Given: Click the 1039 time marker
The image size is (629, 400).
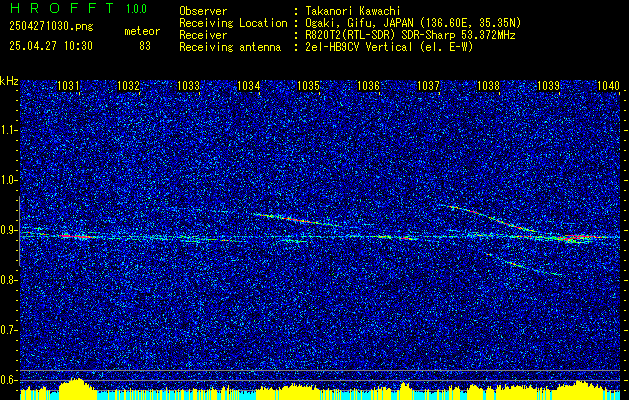Looking at the screenshot, I should pos(548,85).
